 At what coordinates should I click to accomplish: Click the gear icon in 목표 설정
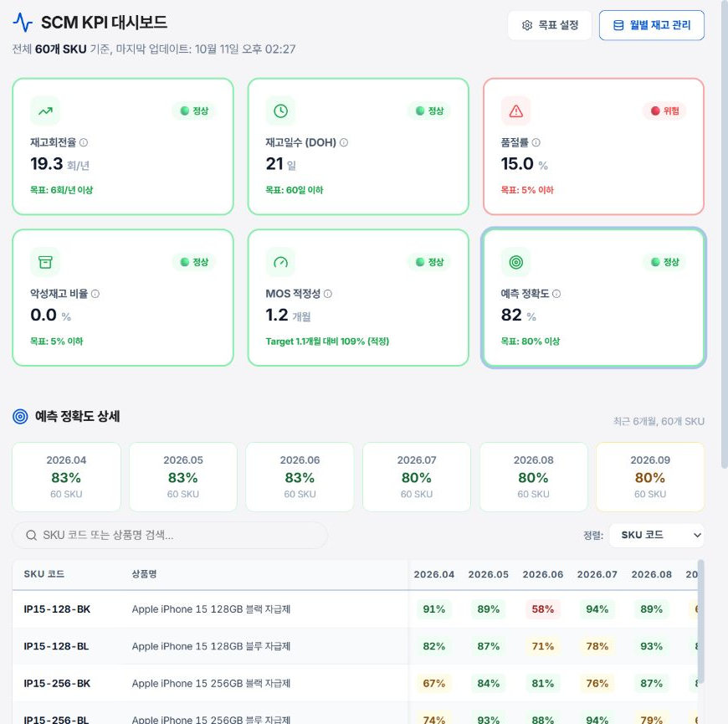point(527,25)
